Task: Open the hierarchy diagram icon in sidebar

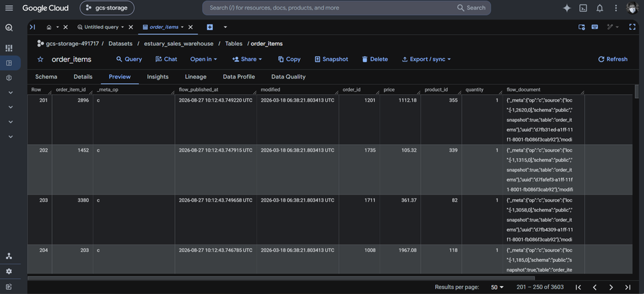Action: coord(9,256)
